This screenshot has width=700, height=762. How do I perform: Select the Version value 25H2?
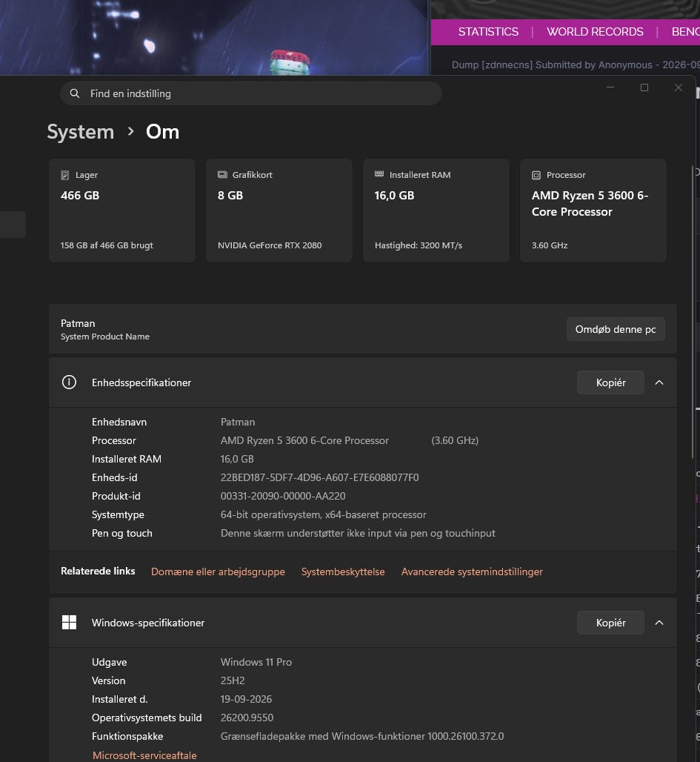pyautogui.click(x=233, y=681)
